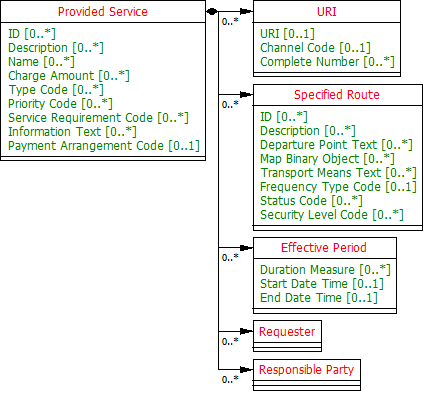The image size is (424, 404).
Task: Click the arrowhead pointing to URI
Action: click(x=246, y=11)
